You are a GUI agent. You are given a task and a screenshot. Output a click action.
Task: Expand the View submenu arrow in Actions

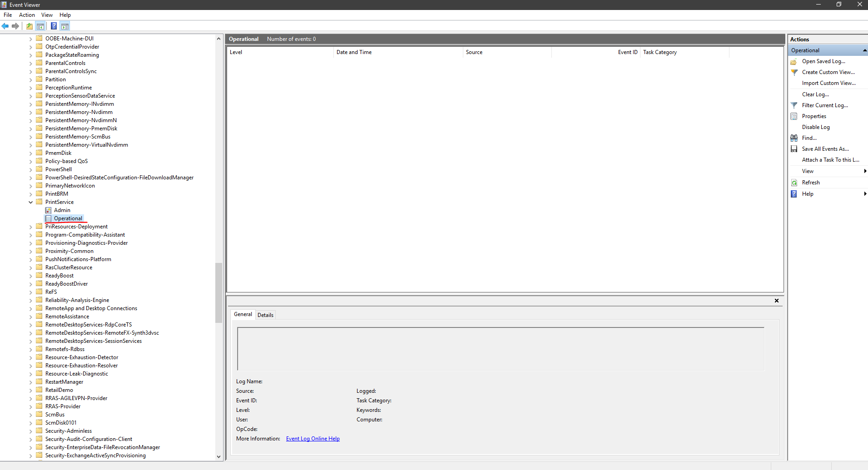[865, 171]
